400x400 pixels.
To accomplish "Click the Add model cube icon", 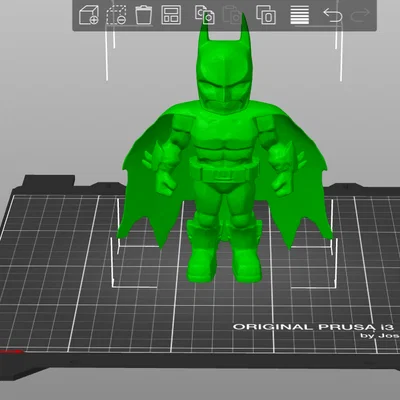I will (x=89, y=15).
